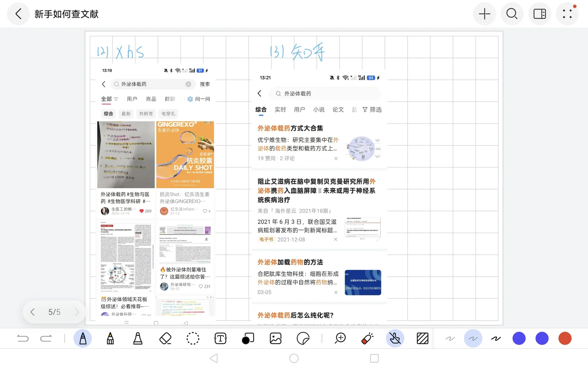Open the result 外泌体载药后怎么纯化呢?
The image size is (588, 368).
pyautogui.click(x=296, y=316)
